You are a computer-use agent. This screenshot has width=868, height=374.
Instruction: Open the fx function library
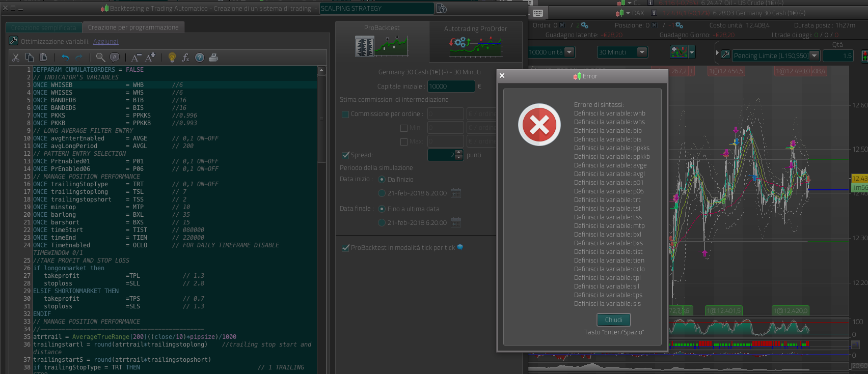(x=185, y=57)
